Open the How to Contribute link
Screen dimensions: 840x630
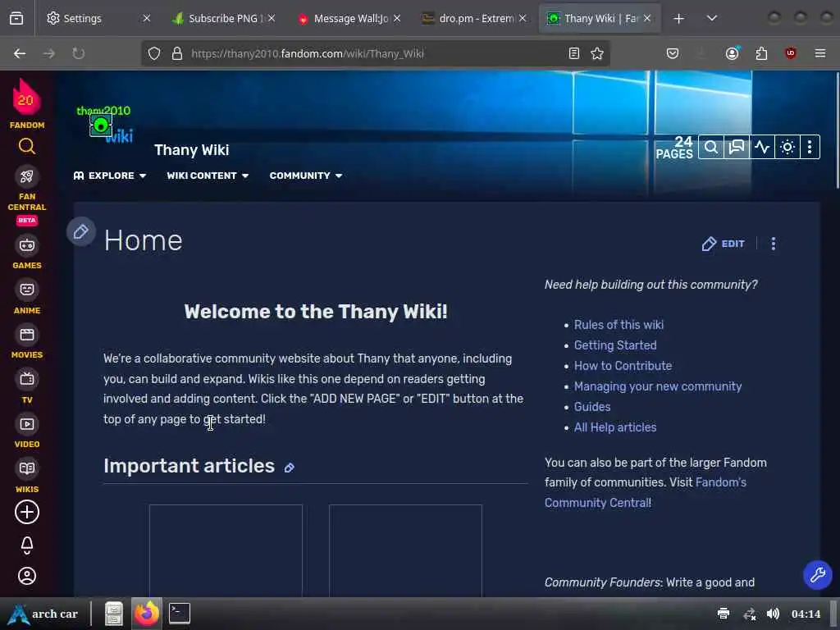tap(623, 366)
